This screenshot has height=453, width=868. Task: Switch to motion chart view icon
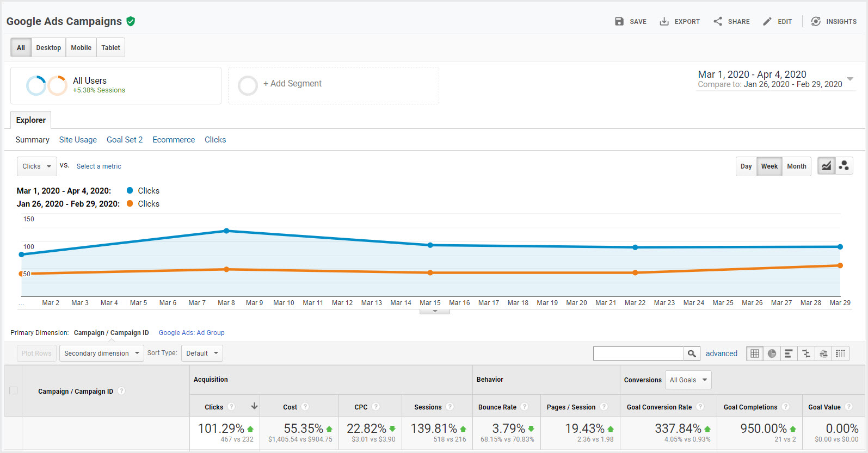[844, 166]
